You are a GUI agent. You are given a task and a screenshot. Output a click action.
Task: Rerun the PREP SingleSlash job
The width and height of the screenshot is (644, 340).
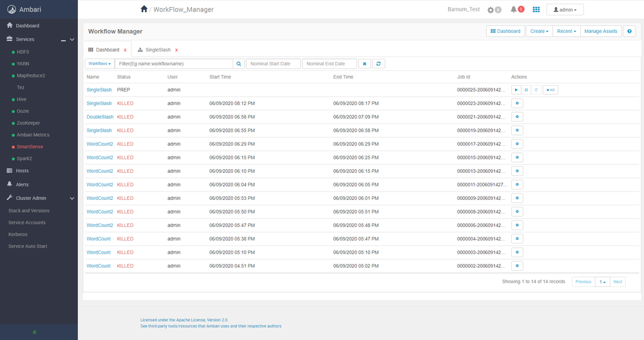click(536, 90)
